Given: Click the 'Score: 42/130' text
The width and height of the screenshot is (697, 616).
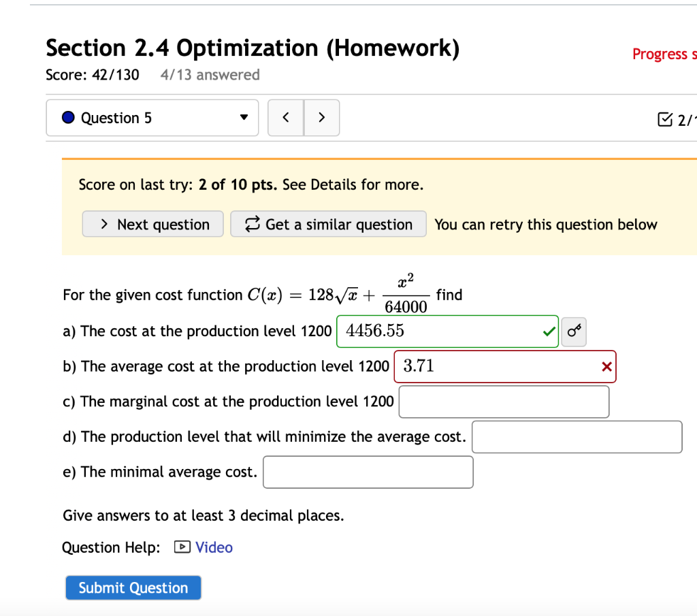Looking at the screenshot, I should click(93, 75).
